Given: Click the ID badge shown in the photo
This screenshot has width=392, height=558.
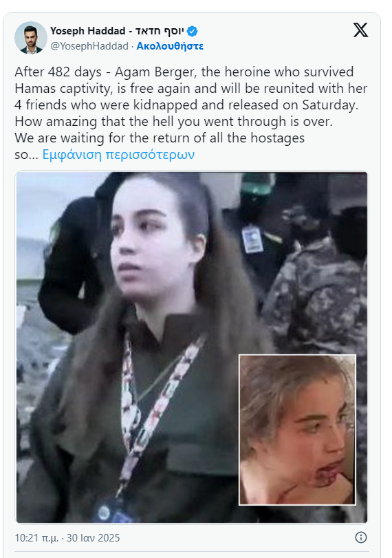Looking at the screenshot, I should click(x=252, y=239).
